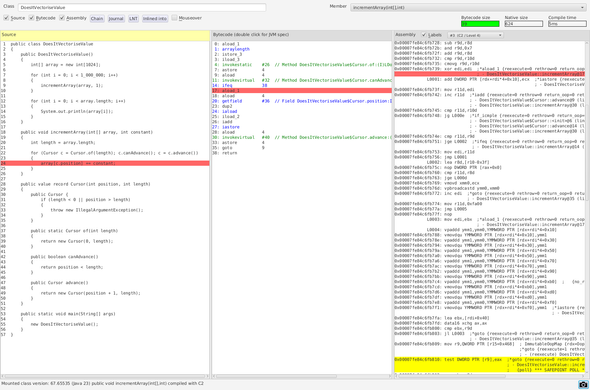Uncheck the Labels checkbox in Assembly
Viewport: 590px width, 390px height.
(x=424, y=35)
